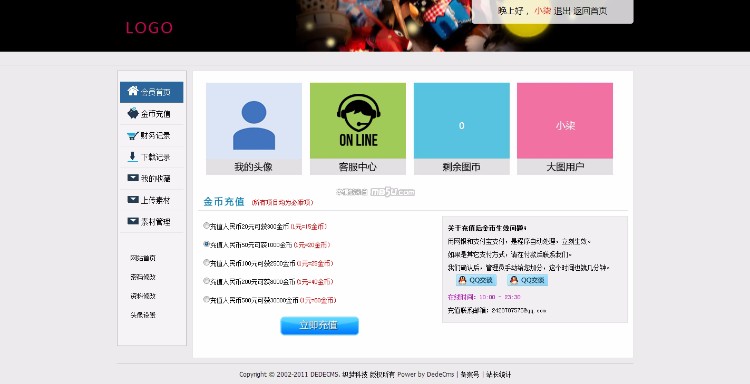Click the LOGO in the header
The height and width of the screenshot is (384, 750).
(x=149, y=28)
